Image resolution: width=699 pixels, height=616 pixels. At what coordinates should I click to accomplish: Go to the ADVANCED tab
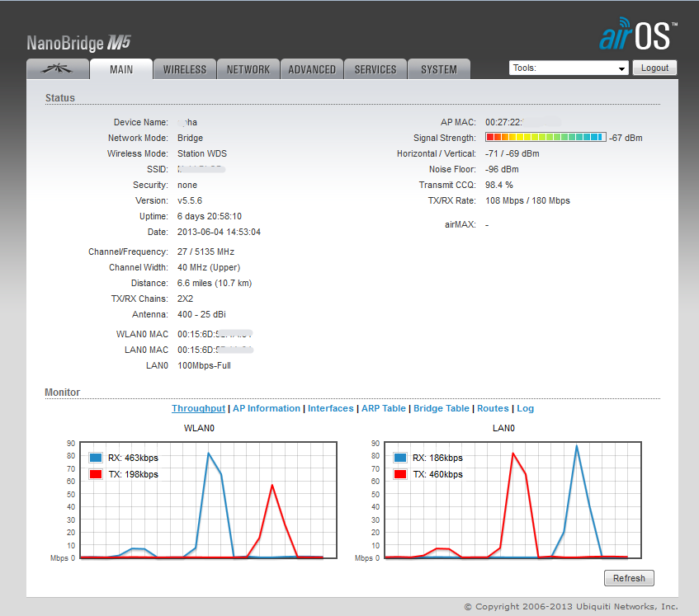tap(312, 69)
